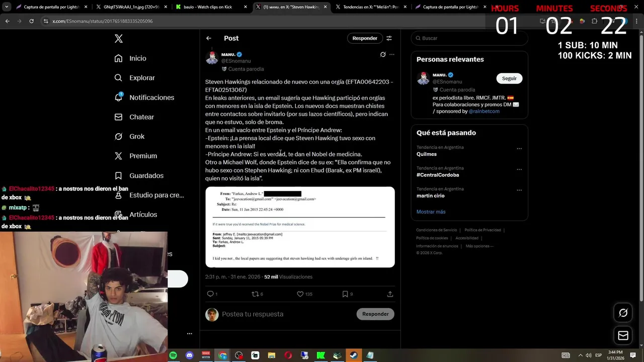Like the post with heart icon
Viewport: 644px width, 362px height.
(300, 294)
